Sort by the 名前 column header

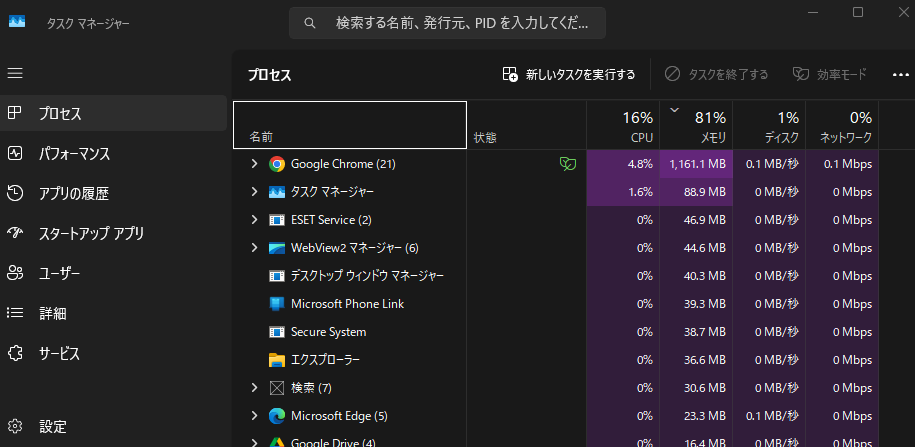tap(350, 125)
